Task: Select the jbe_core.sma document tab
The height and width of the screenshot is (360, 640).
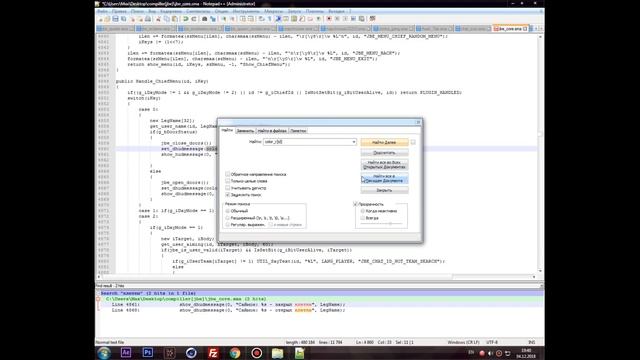Action: click(510, 29)
